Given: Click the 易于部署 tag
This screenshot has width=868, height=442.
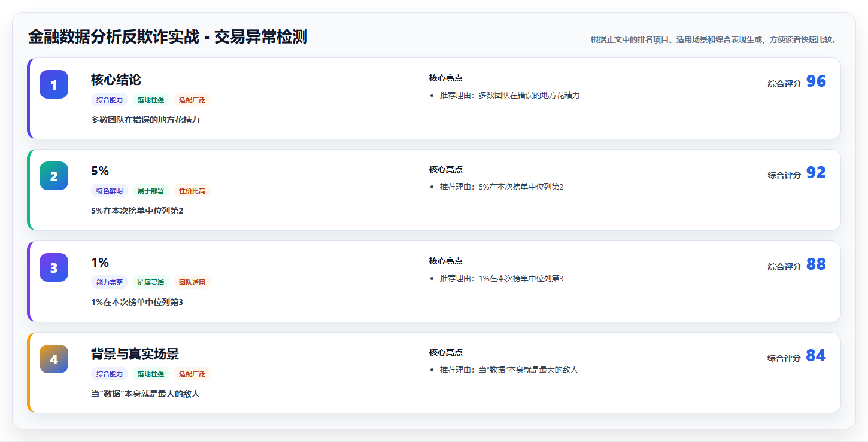Looking at the screenshot, I should pyautogui.click(x=151, y=191).
